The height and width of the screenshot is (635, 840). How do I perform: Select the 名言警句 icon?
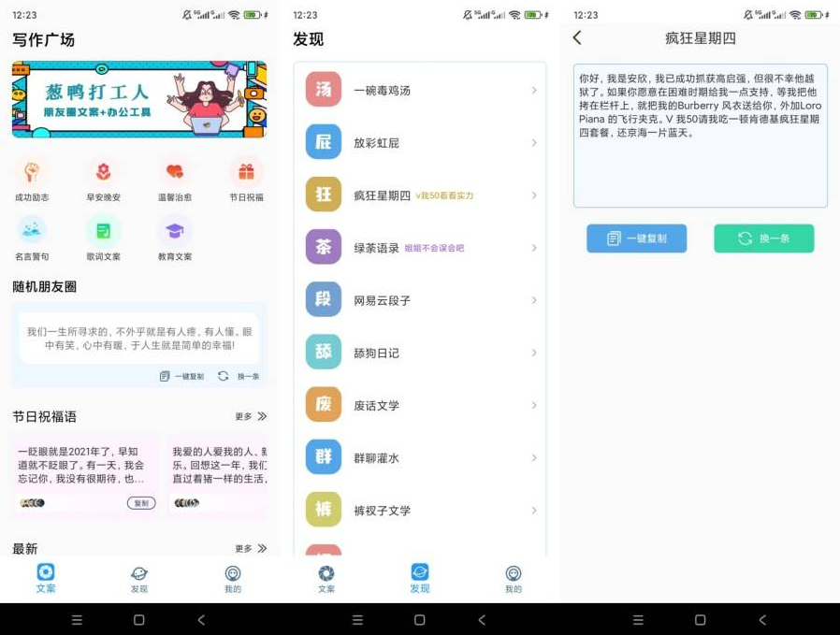click(x=32, y=230)
